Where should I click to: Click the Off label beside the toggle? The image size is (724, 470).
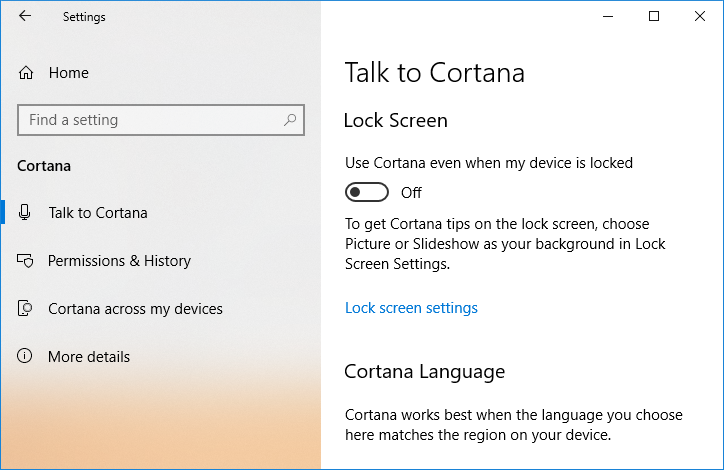(411, 192)
